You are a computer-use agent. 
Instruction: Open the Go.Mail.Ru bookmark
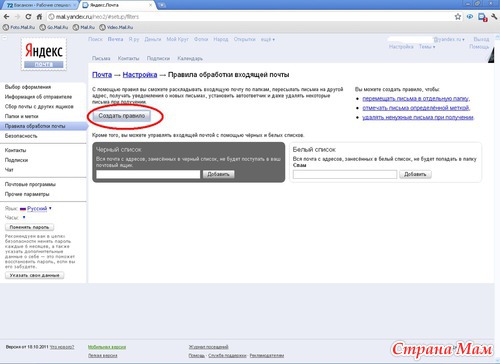click(54, 27)
